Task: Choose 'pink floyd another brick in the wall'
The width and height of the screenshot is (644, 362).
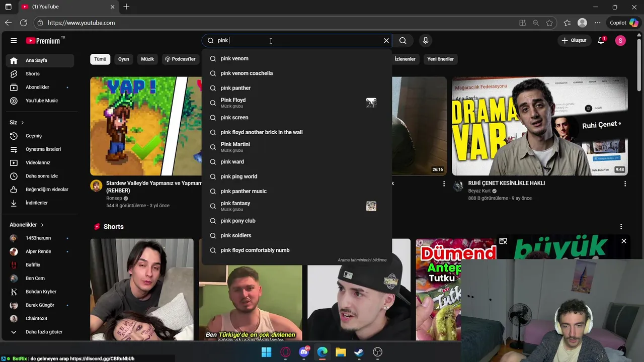Action: 297,132
